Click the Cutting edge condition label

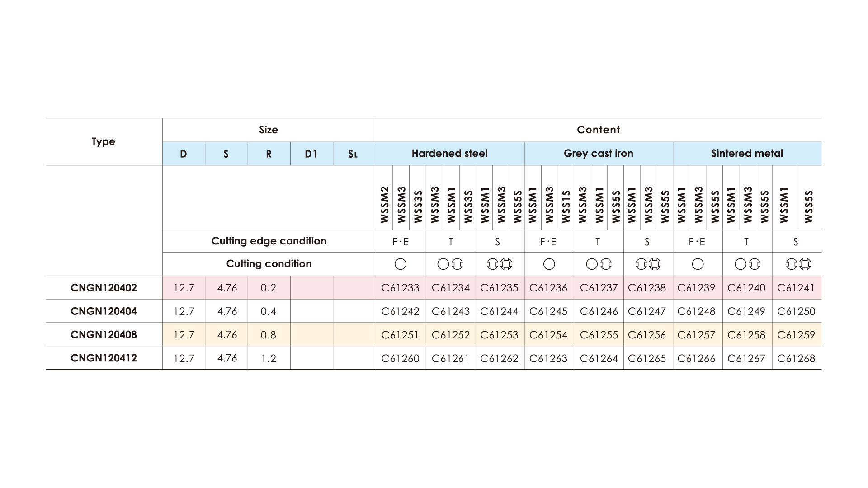(269, 241)
